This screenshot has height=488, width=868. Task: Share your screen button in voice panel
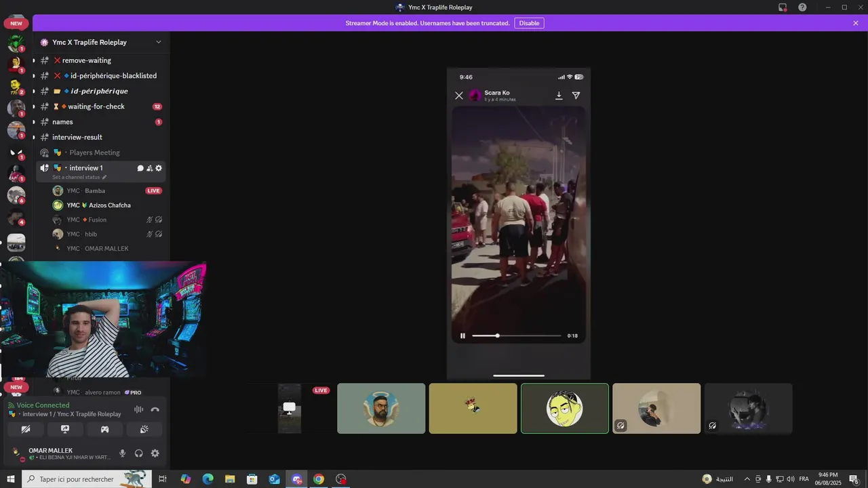(65, 429)
